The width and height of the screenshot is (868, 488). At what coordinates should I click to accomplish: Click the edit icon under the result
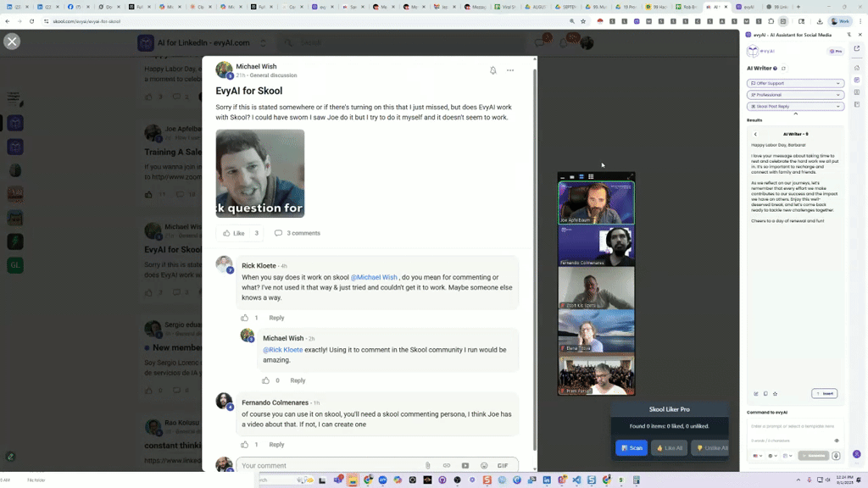(755, 394)
